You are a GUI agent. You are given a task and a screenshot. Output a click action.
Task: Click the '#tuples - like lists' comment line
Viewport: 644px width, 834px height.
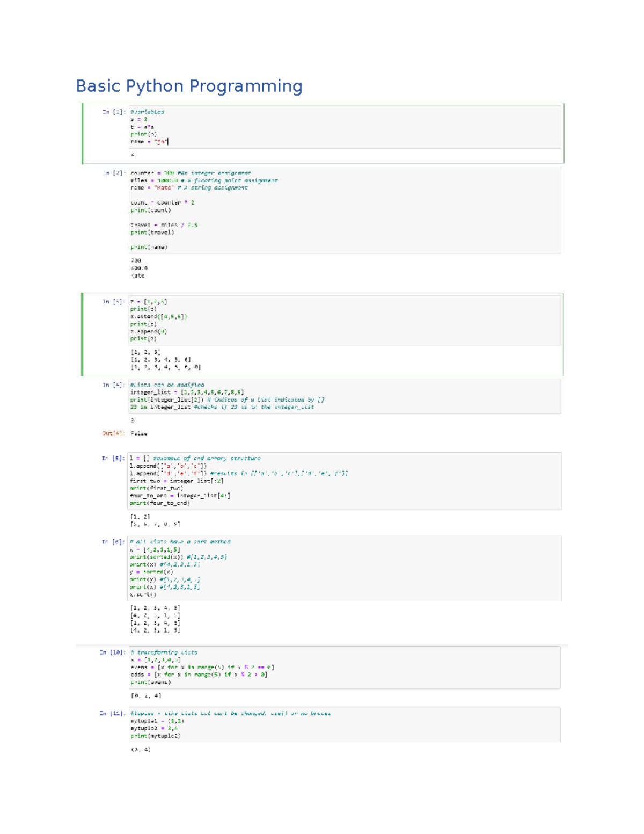tap(231, 714)
